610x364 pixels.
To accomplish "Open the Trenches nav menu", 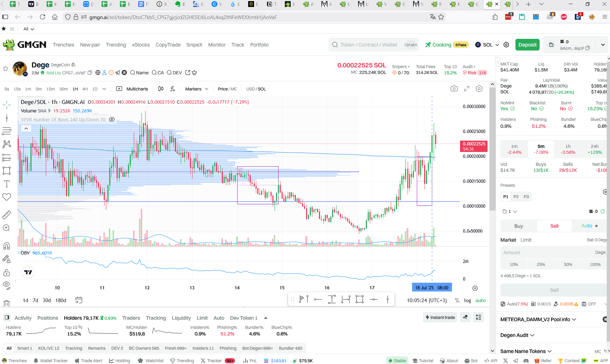I will tap(63, 45).
